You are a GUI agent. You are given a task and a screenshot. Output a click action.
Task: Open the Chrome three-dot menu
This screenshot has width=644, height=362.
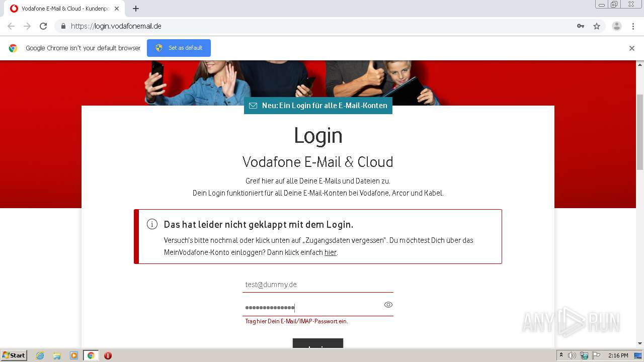[633, 26]
